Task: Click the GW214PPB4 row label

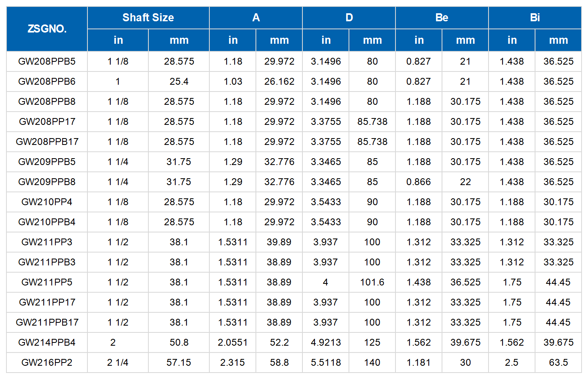Action: (47, 342)
